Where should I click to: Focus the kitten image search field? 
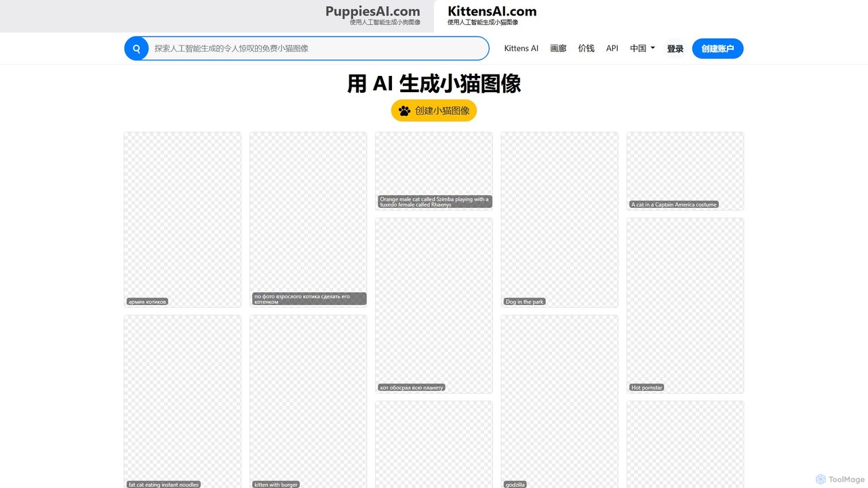point(317,49)
